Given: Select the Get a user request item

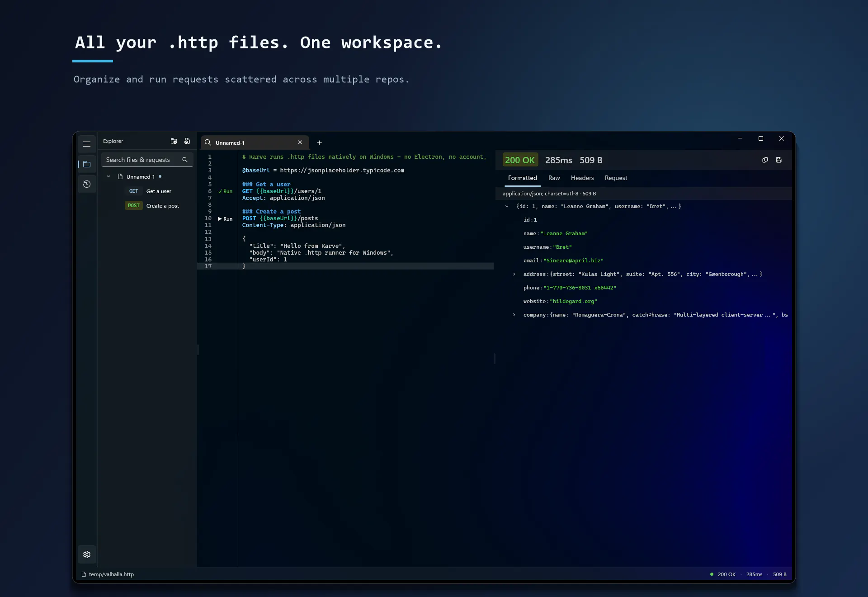Looking at the screenshot, I should point(159,191).
